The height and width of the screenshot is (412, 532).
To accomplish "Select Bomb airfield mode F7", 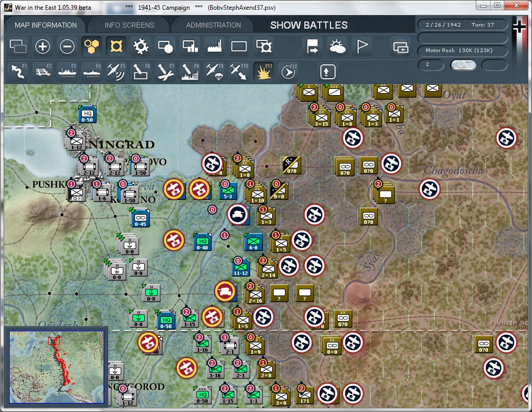I will tap(165, 72).
